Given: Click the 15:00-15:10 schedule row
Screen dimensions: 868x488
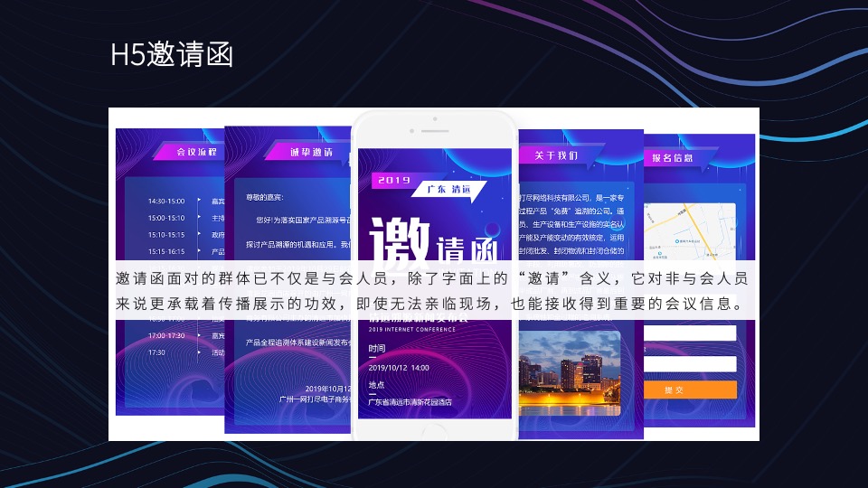Looking at the screenshot, I should (186, 218).
